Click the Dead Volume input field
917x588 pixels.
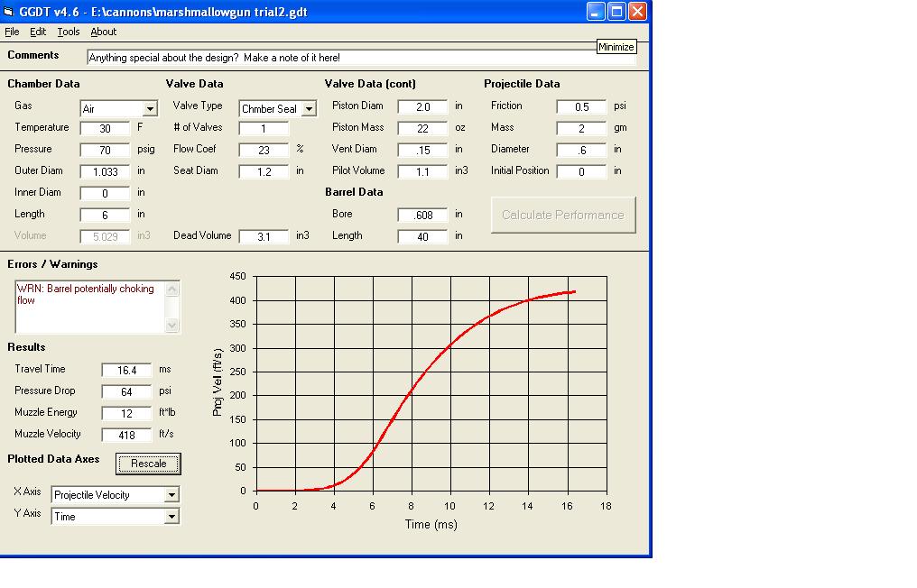point(264,236)
